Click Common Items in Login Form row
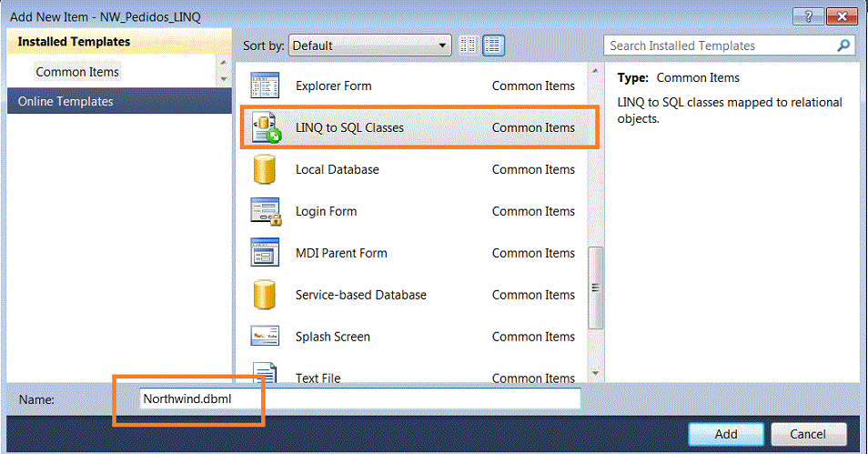 coord(534,211)
